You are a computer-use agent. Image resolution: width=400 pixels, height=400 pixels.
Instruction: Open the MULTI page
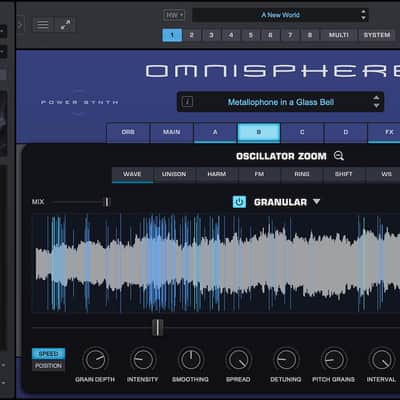tap(339, 35)
